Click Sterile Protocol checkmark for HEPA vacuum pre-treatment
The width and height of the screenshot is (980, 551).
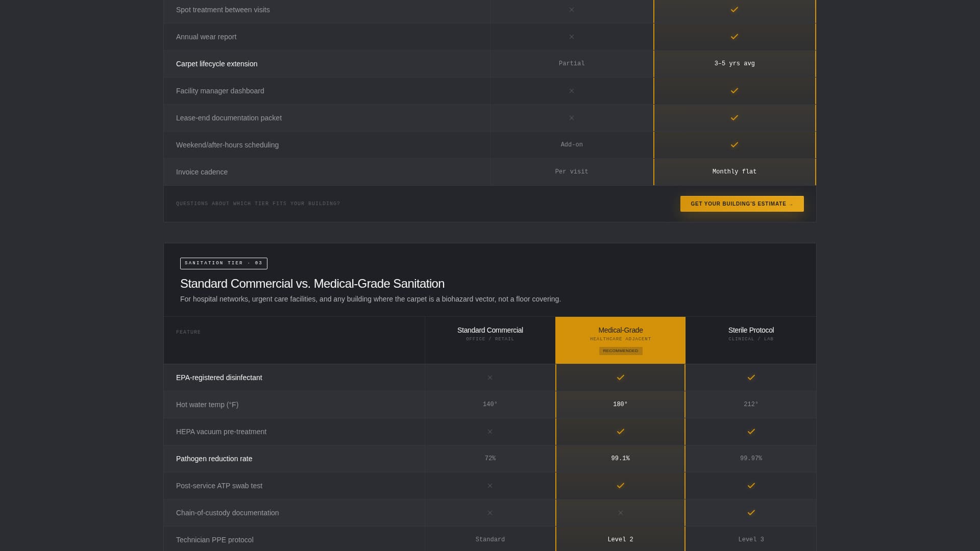[751, 432]
